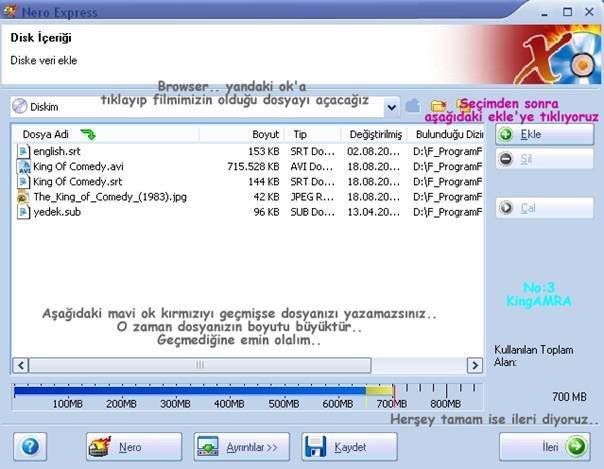Screen dimensions: 604x469
Task: Expand the Ayrıntılar details section
Action: [242, 447]
